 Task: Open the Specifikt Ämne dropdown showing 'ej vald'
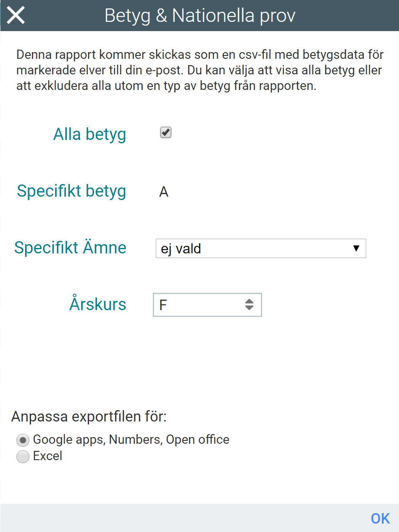click(x=260, y=248)
